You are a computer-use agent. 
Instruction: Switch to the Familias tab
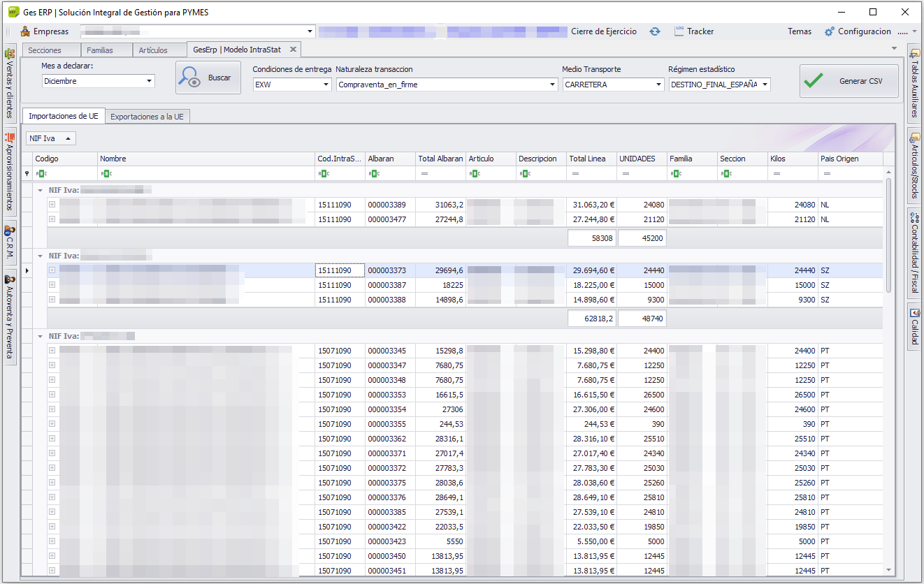click(100, 50)
